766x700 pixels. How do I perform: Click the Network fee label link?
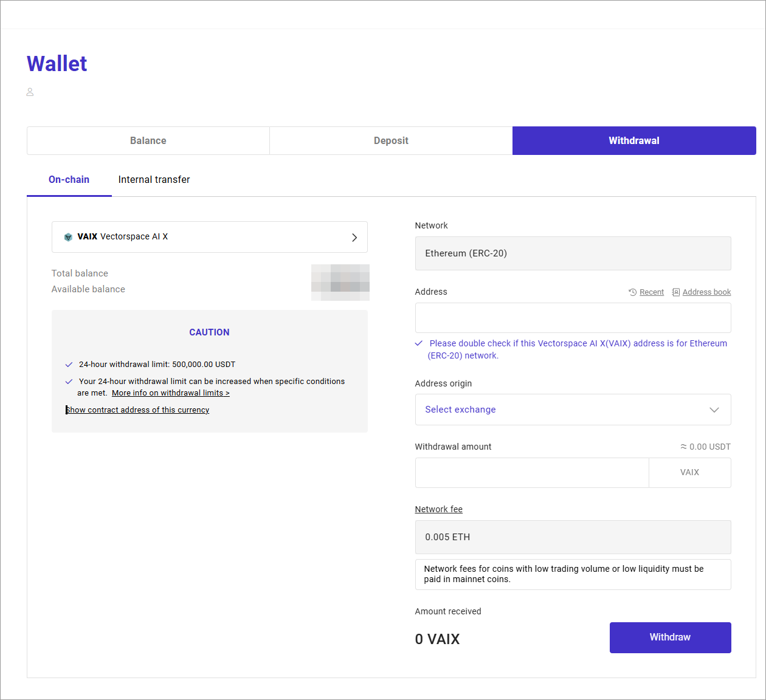[x=438, y=509]
